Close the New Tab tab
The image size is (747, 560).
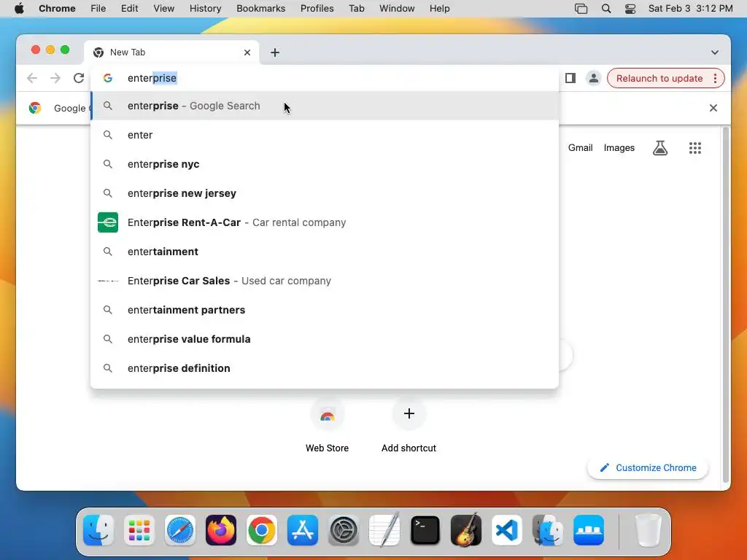click(247, 52)
